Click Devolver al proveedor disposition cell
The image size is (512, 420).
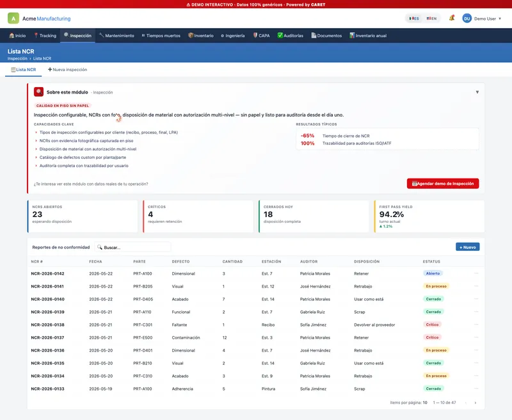374,325
